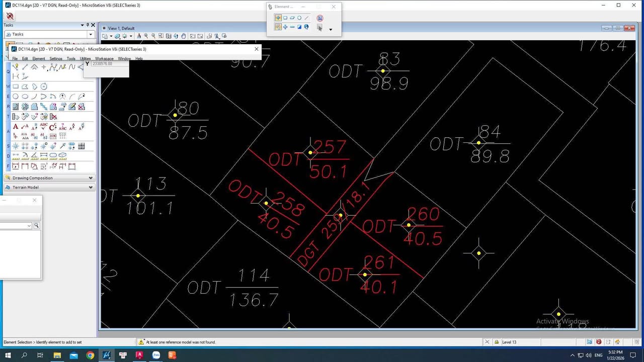The height and width of the screenshot is (362, 644).
Task: Open Chrome from the Windows taskbar
Action: click(x=90, y=355)
